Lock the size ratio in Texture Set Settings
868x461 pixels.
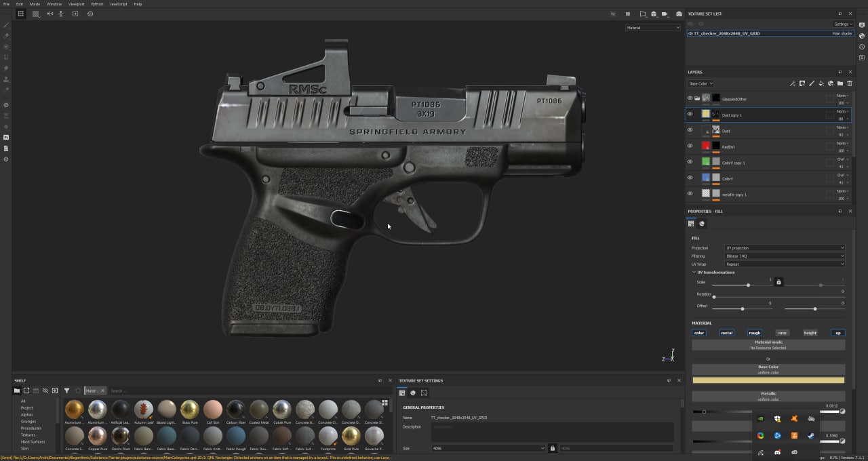pos(552,448)
